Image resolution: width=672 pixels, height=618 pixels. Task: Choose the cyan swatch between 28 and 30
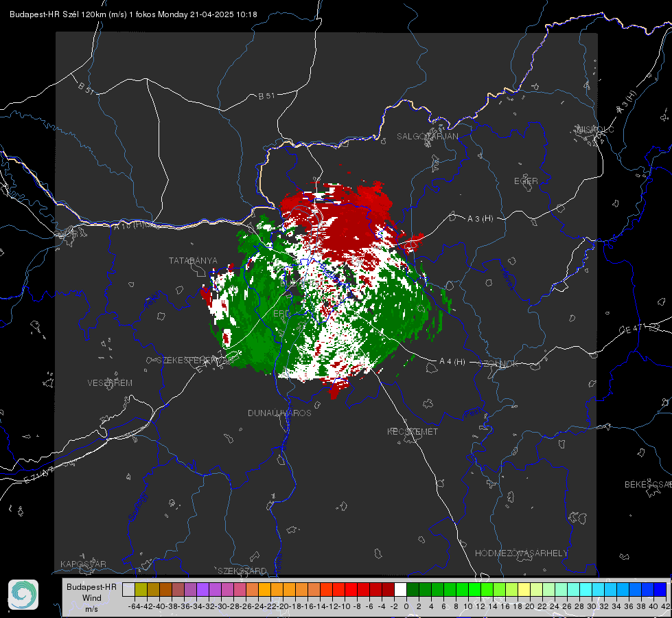(x=586, y=589)
